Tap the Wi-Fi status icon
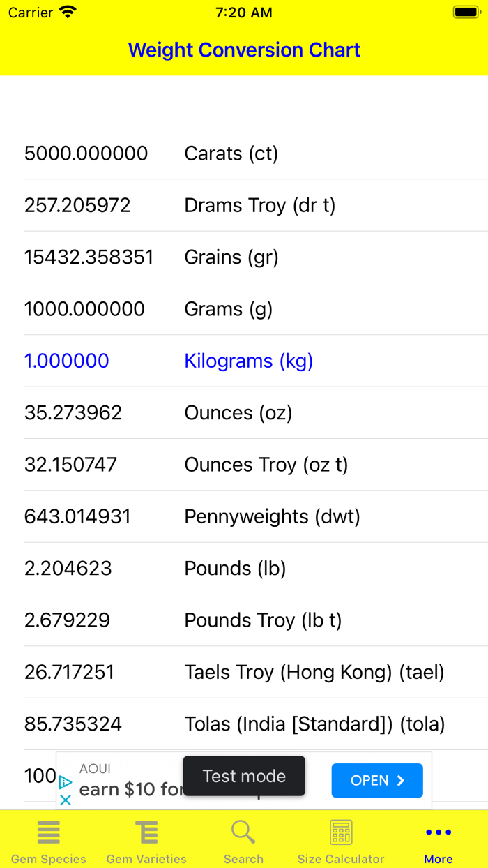Viewport: 488px width, 868px height. pyautogui.click(x=68, y=11)
